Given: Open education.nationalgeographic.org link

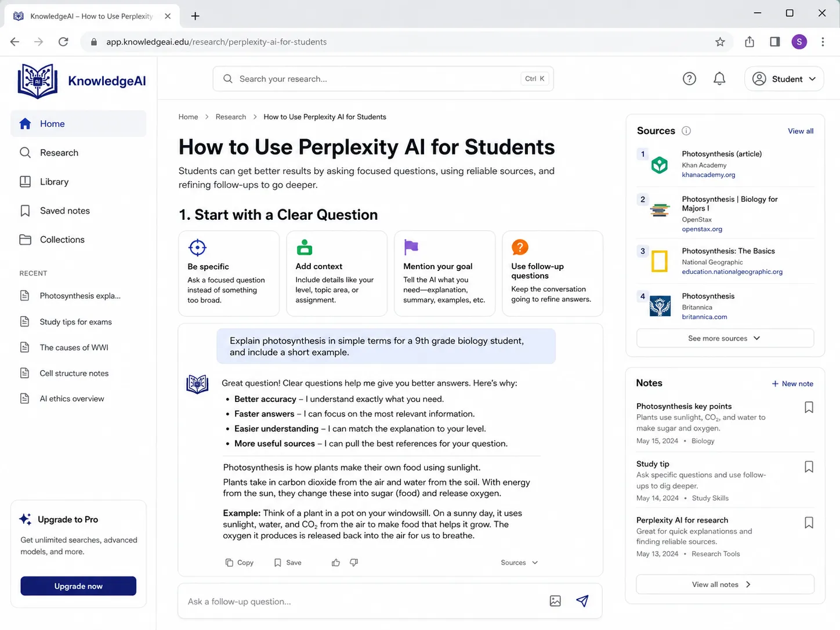Looking at the screenshot, I should coord(732,271).
